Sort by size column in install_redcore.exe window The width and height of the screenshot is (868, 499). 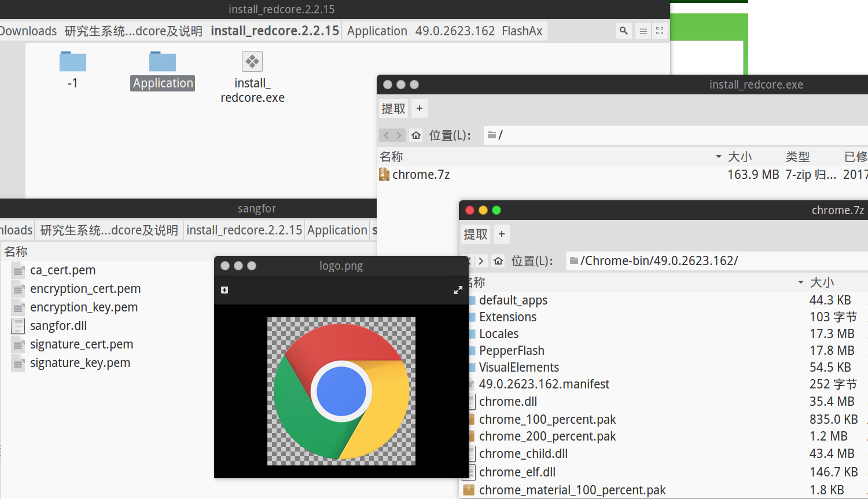740,157
